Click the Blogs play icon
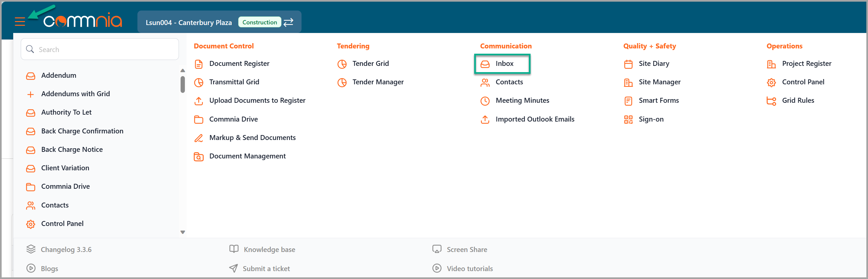This screenshot has width=868, height=279. [31, 268]
